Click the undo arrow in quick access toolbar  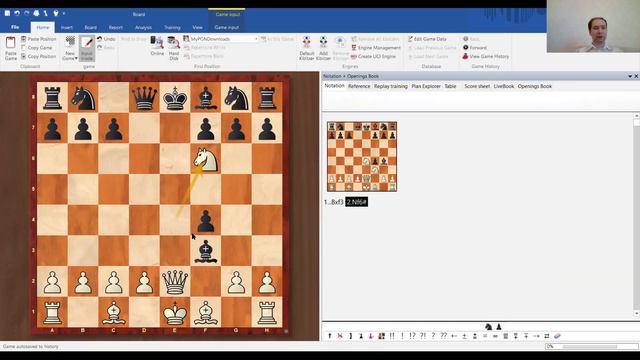tap(17, 13)
